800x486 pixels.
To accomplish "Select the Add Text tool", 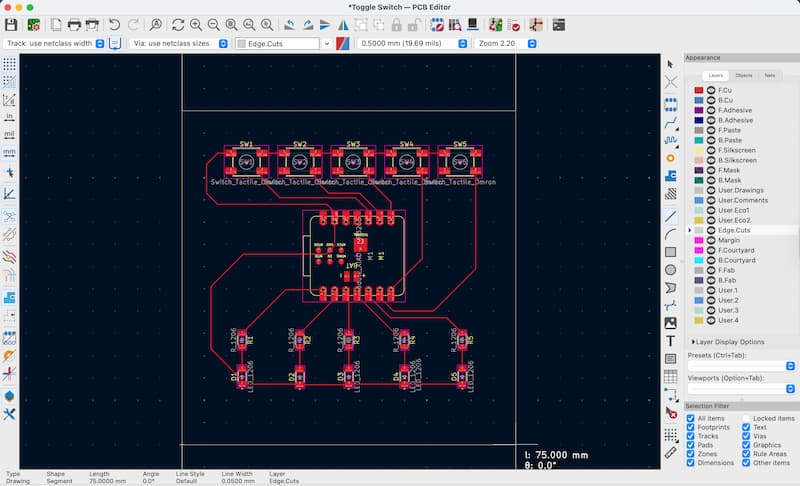I will click(x=670, y=340).
